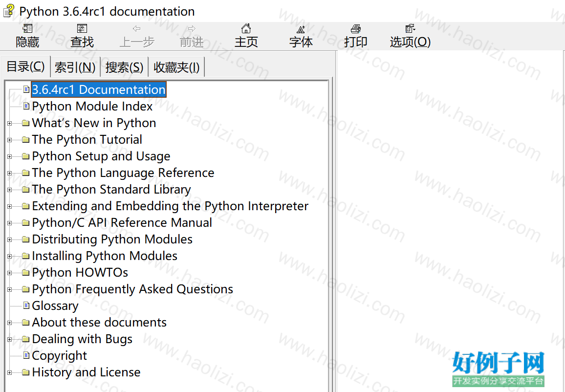Click the folder icon beside Distributing Python Modules
The image size is (565, 392).
point(25,239)
